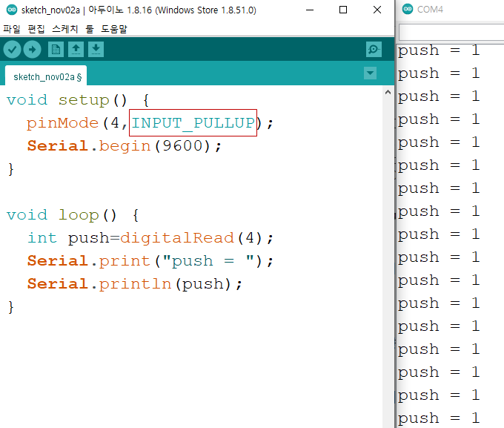Click void loop() declaration

coord(73,215)
